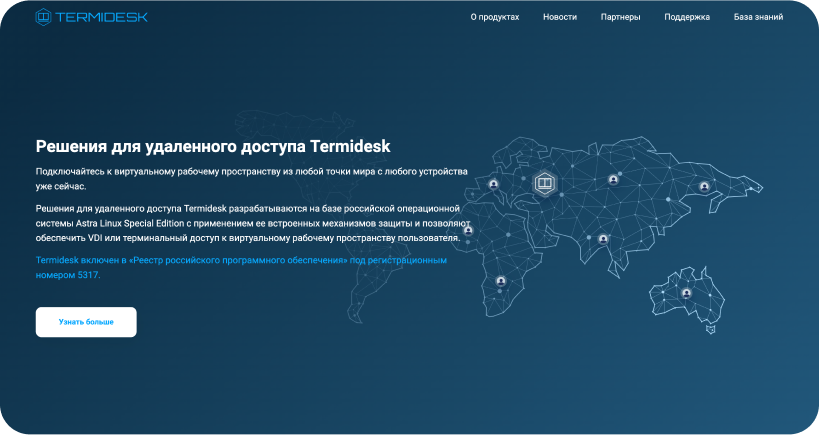819x435 pixels.
Task: Go to the «Новости» section
Action: click(x=560, y=17)
